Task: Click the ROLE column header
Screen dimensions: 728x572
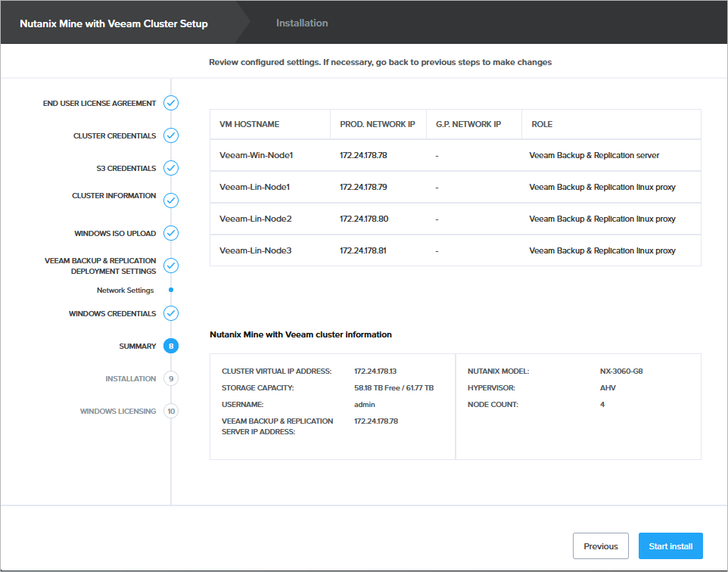Action: coord(611,124)
